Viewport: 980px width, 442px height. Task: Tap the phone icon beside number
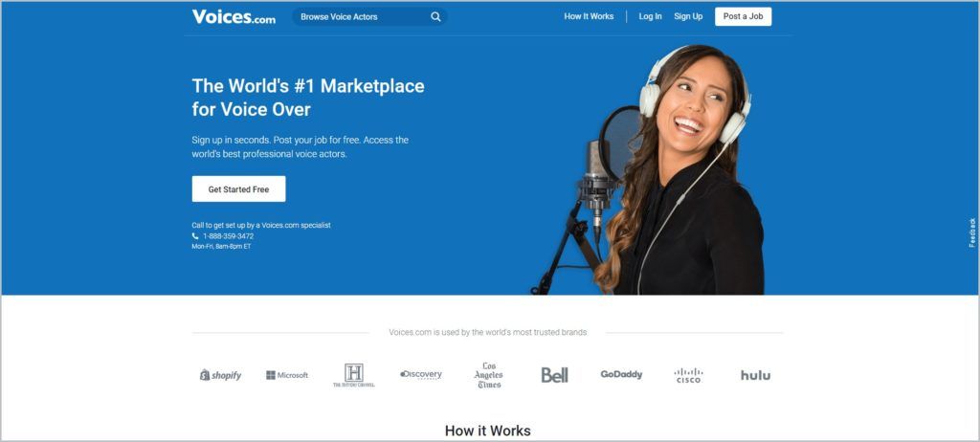[x=195, y=236]
